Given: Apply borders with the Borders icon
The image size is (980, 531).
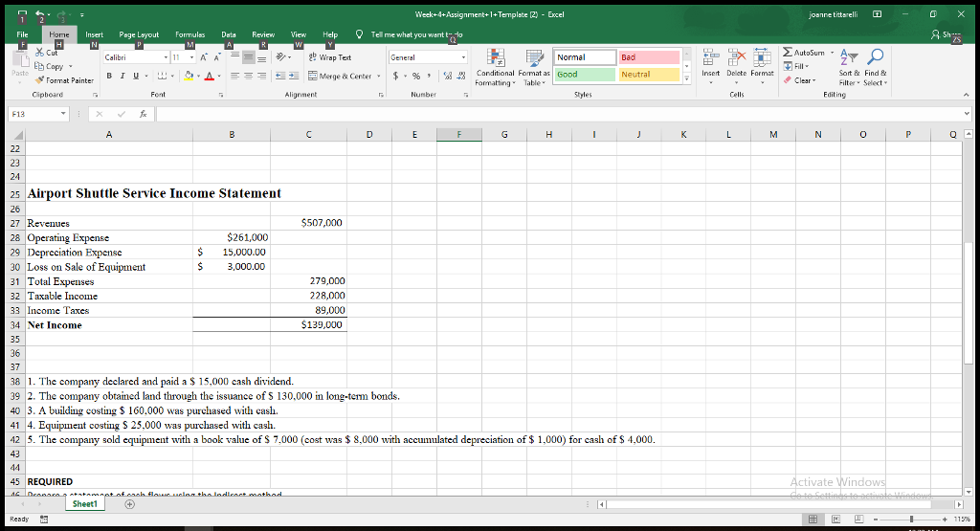Looking at the screenshot, I should (162, 76).
